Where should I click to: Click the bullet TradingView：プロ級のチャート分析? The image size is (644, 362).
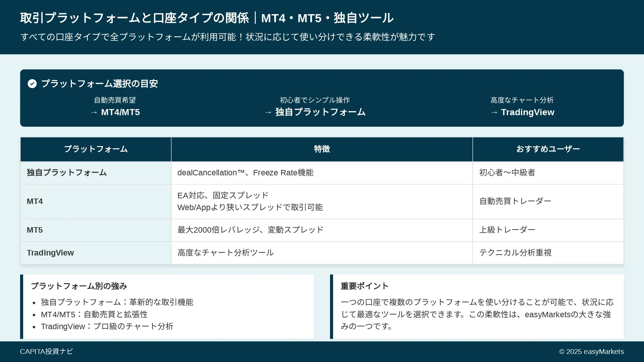point(107,326)
